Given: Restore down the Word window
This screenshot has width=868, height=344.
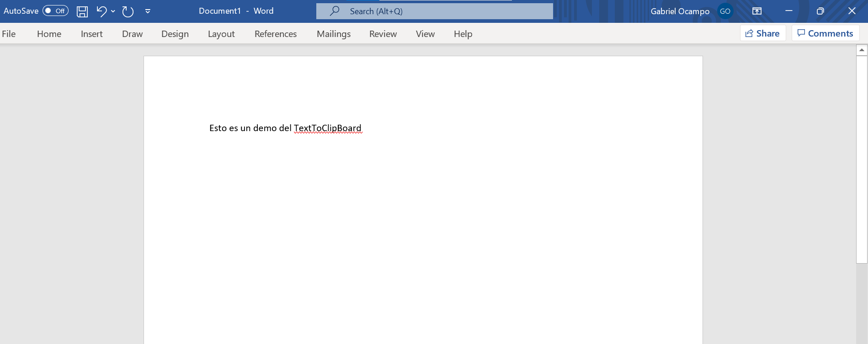Looking at the screenshot, I should point(820,11).
